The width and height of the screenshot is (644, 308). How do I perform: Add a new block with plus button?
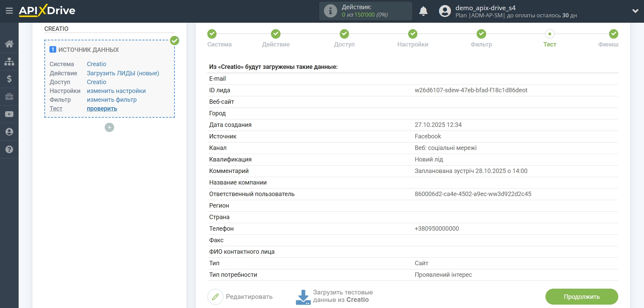coord(109,128)
